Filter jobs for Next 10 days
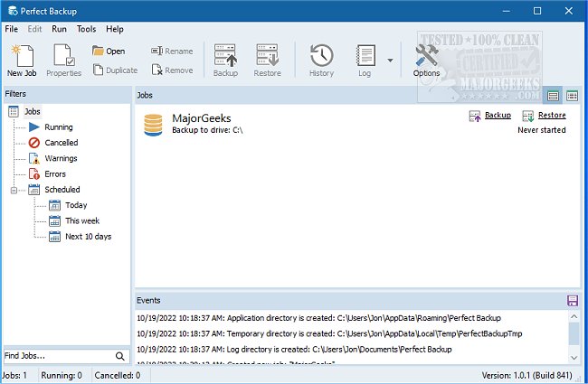 coord(88,237)
